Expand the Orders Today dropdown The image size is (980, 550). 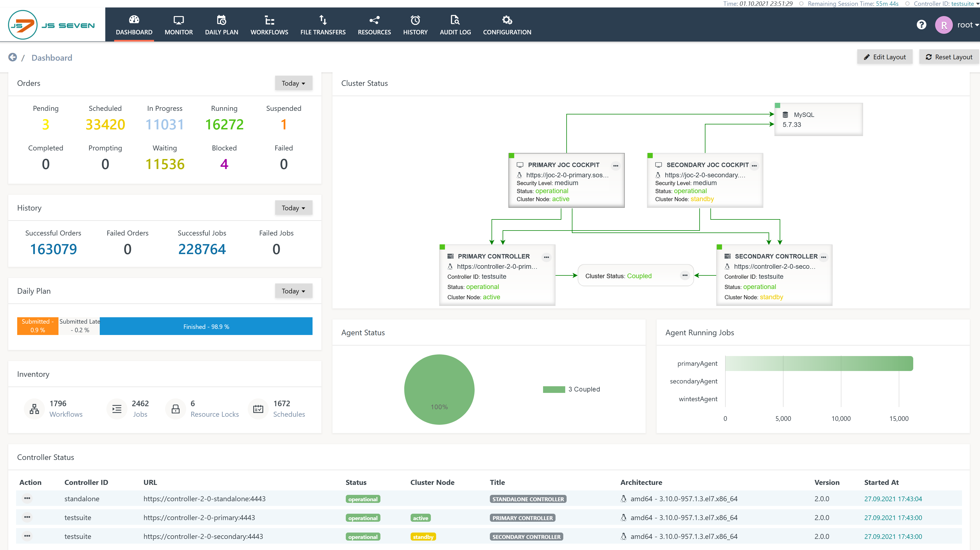coord(293,83)
